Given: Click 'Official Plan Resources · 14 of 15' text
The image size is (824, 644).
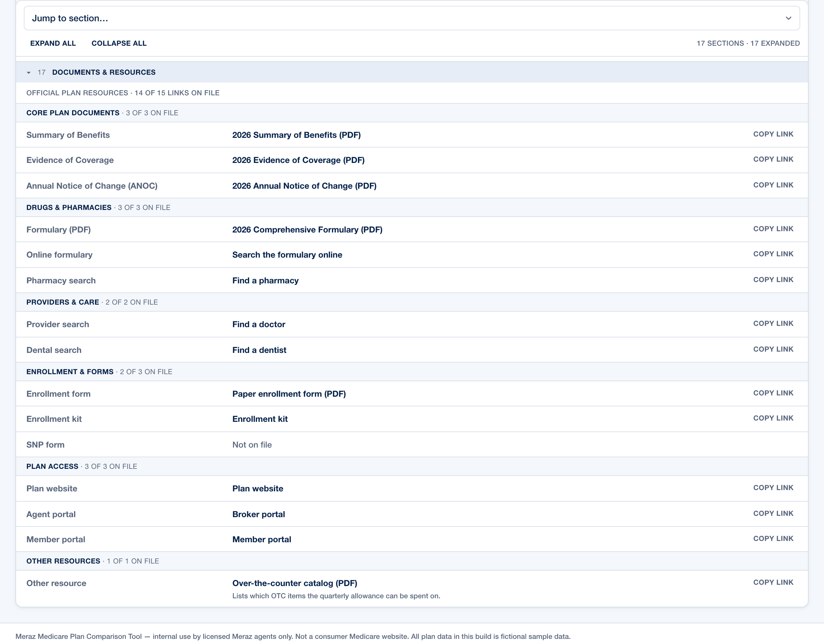Looking at the screenshot, I should (x=123, y=93).
